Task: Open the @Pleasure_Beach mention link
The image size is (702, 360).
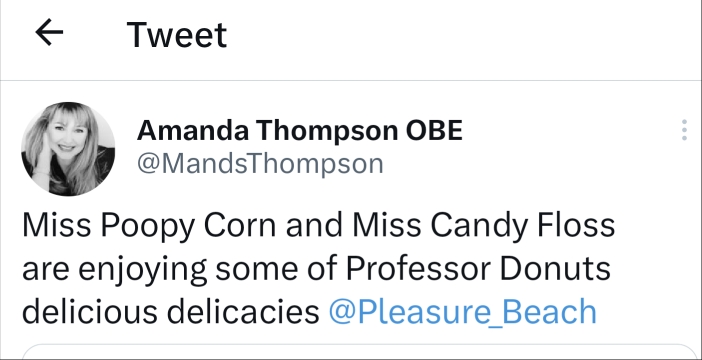Action: 462,312
